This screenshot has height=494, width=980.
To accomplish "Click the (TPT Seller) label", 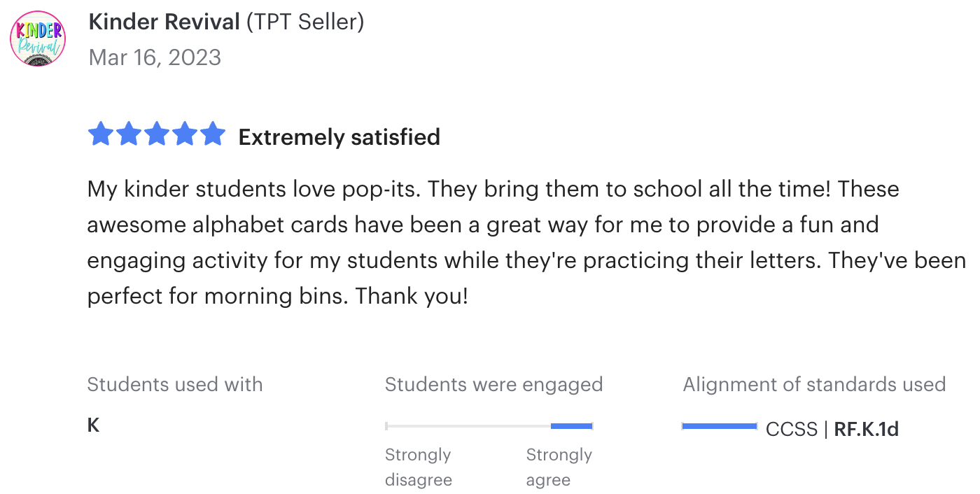I will pos(305,22).
